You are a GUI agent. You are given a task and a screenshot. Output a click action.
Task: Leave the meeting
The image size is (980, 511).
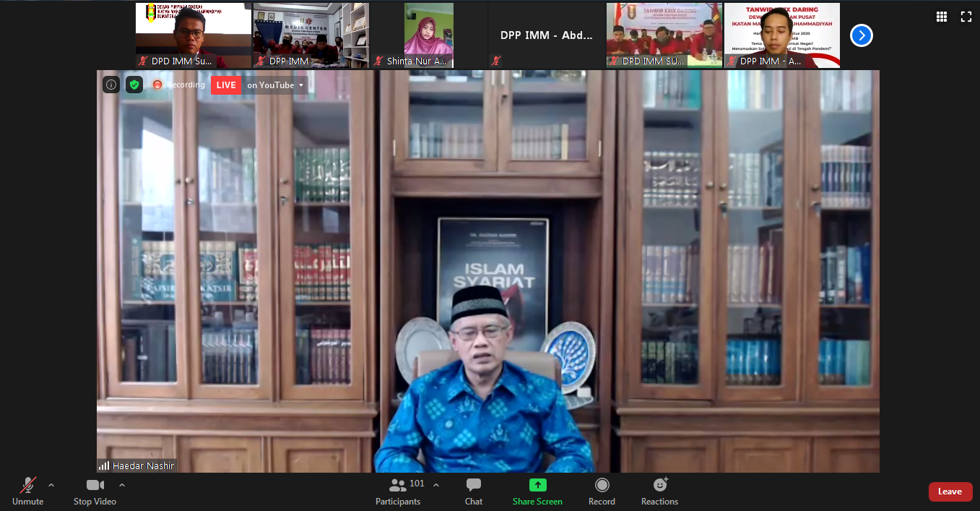[x=950, y=491]
